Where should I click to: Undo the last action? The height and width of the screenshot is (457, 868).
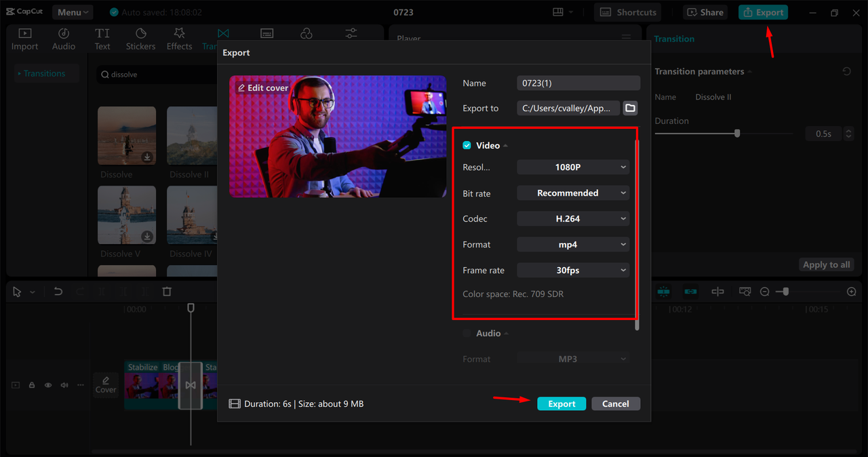(58, 292)
